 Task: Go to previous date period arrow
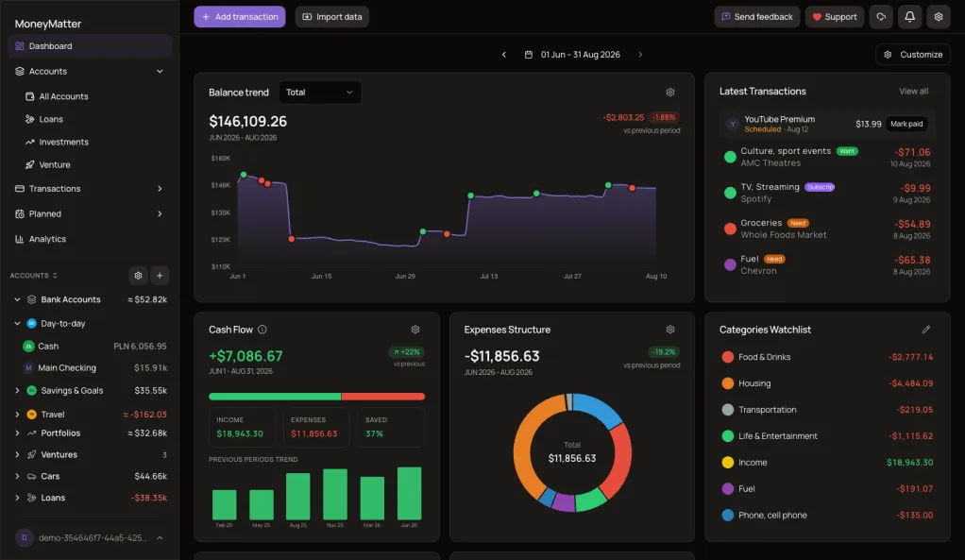point(504,55)
